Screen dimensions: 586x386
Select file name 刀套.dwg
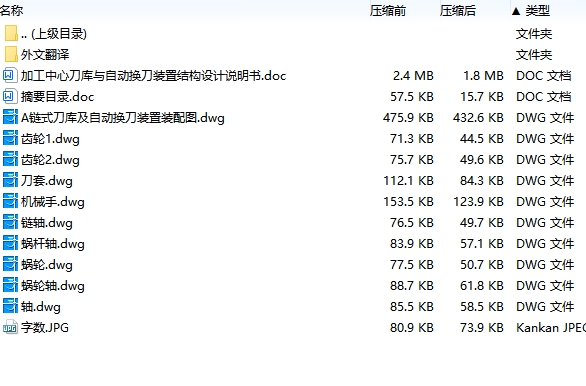point(47,180)
